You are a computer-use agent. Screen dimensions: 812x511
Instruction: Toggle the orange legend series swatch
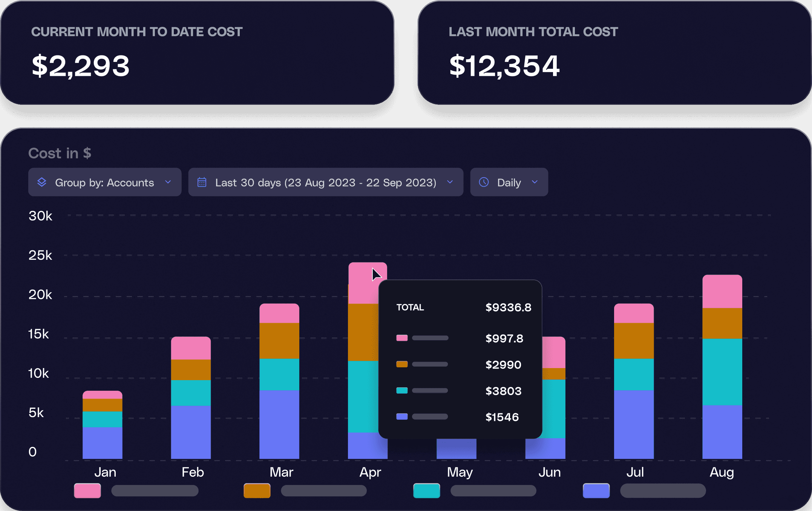click(257, 491)
